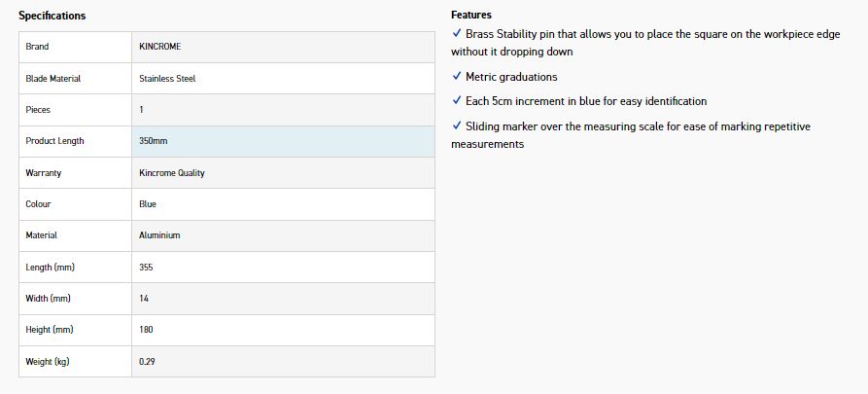
Task: Click the checkmark before Each 5cm increment
Action: [457, 101]
